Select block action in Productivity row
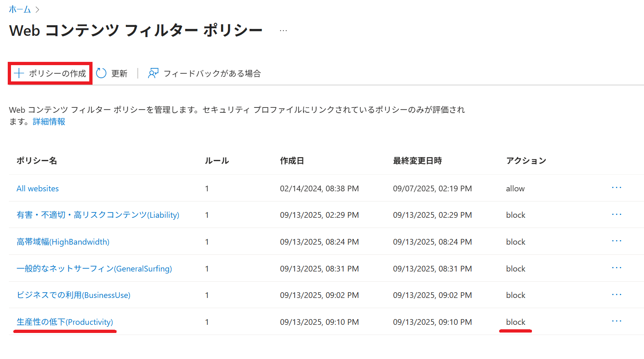Screen dimensions: 644x359 (x=516, y=322)
